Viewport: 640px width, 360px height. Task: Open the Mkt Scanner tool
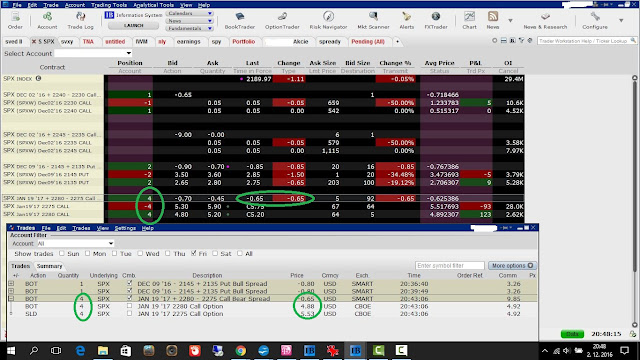pyautogui.click(x=373, y=20)
